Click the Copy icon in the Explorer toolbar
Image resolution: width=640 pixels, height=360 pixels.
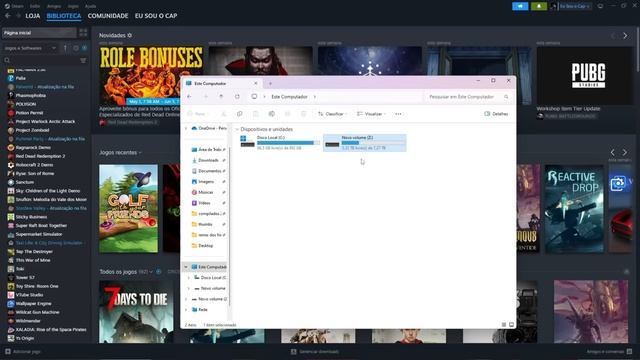(x=240, y=114)
